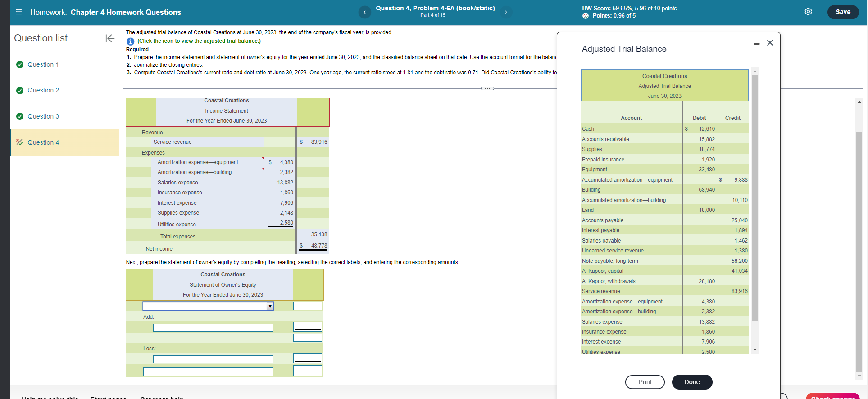Click A. Kapoor, withdrawals row
Screen dimensions: 868x399
pos(664,281)
